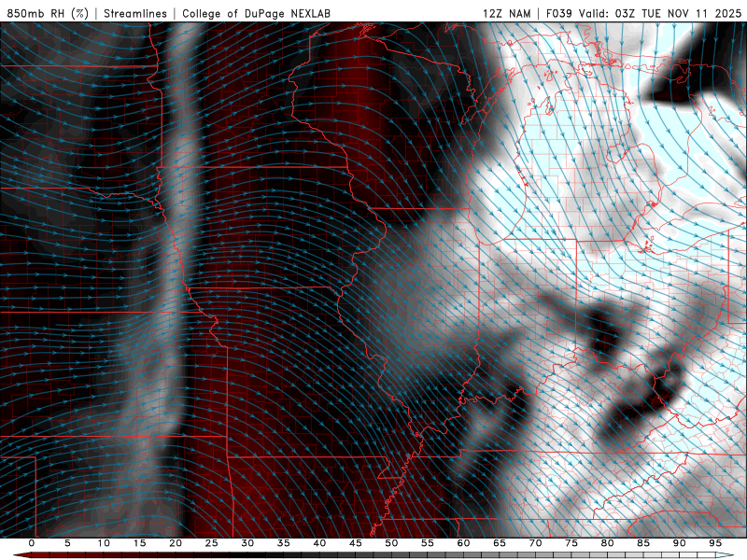Click the '20' value on the RH scale
This screenshot has width=747, height=560.
click(x=176, y=543)
